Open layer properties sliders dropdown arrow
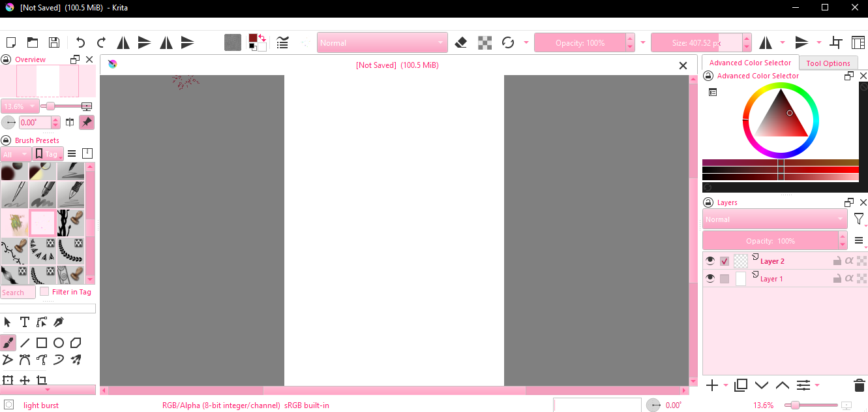Image resolution: width=868 pixels, height=412 pixels. pos(817,385)
